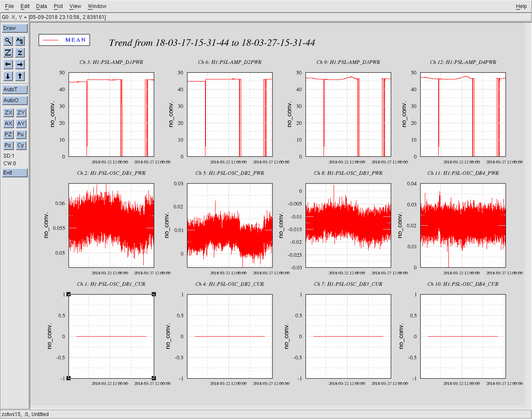Click the PZ button

tap(8, 134)
